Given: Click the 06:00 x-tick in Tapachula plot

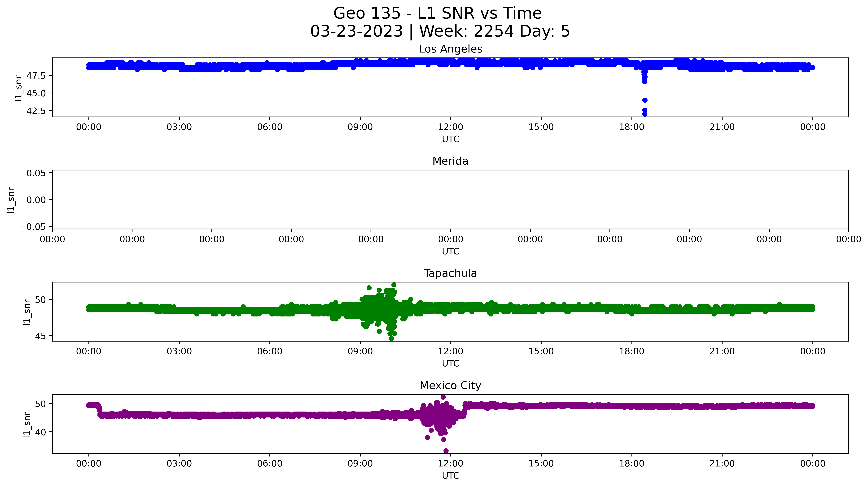Looking at the screenshot, I should click(270, 351).
